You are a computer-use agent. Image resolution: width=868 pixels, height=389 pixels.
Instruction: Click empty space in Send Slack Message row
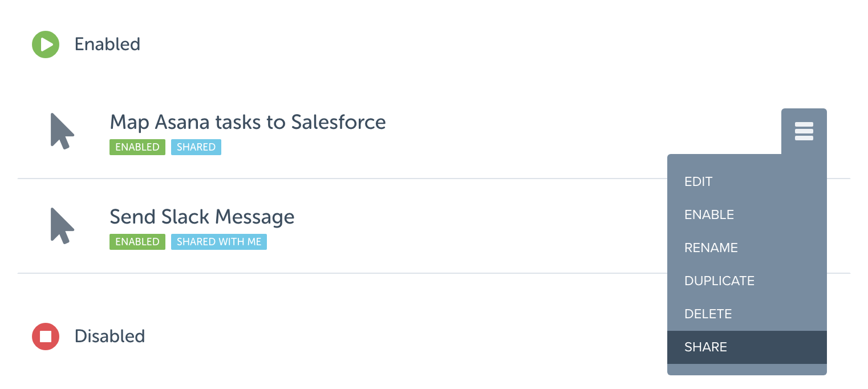468,226
